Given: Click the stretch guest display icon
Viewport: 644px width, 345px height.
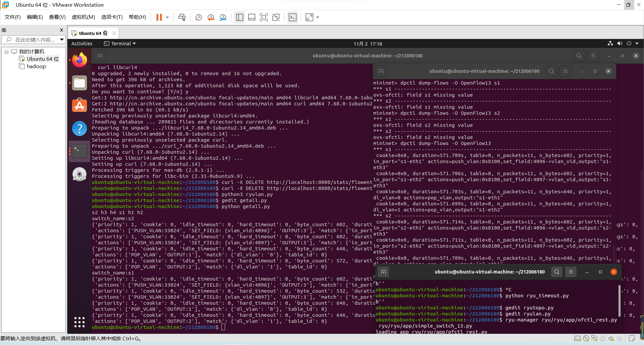Looking at the screenshot, I should (309, 17).
